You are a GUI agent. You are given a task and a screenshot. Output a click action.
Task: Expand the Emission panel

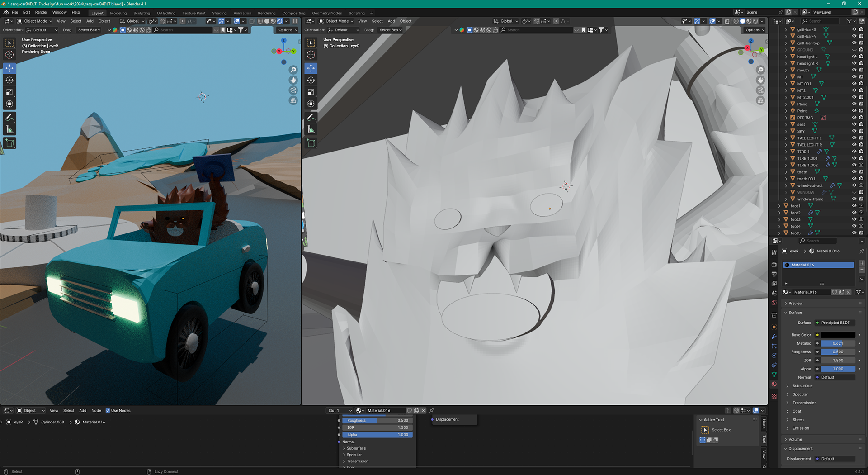click(x=800, y=428)
